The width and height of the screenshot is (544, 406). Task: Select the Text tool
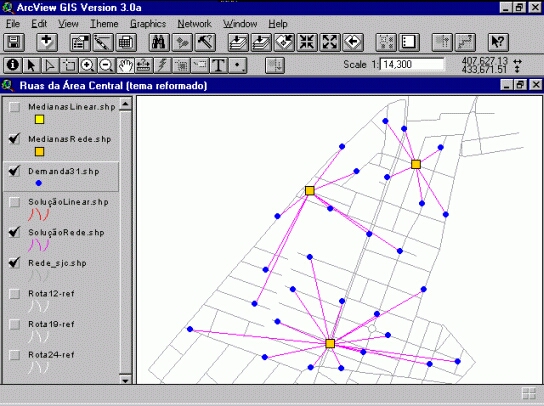[x=219, y=65]
